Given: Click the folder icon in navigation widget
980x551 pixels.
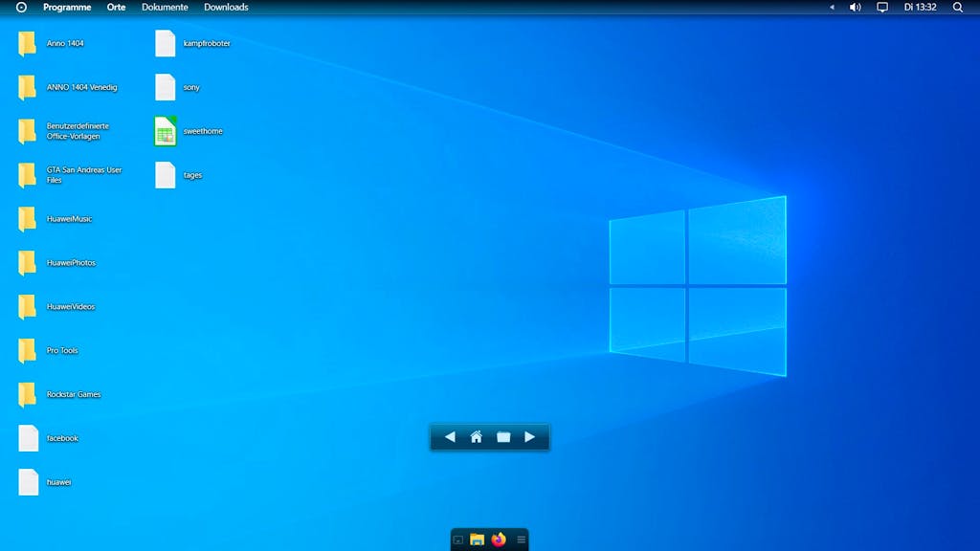Looking at the screenshot, I should click(x=503, y=436).
